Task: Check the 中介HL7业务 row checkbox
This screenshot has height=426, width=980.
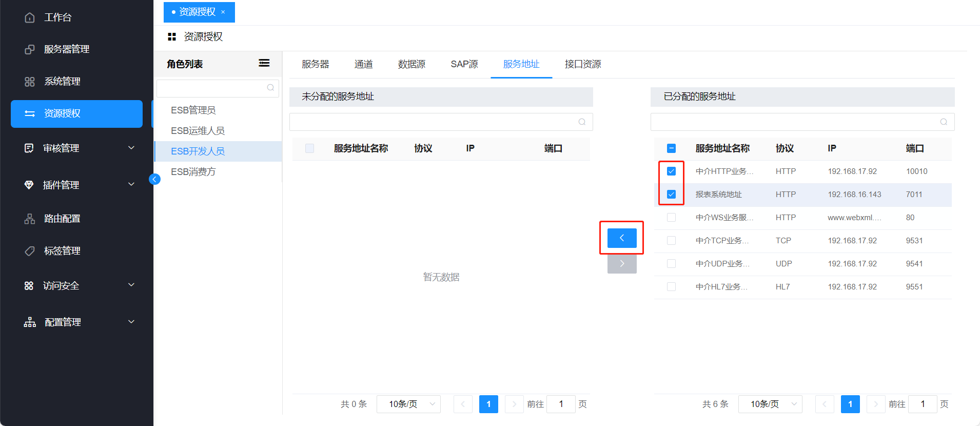Action: coord(671,287)
